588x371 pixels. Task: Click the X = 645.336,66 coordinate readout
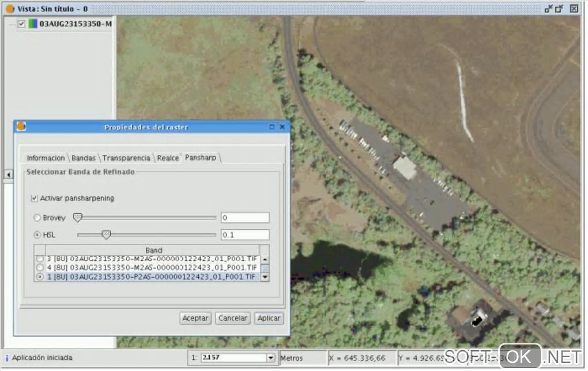point(357,358)
